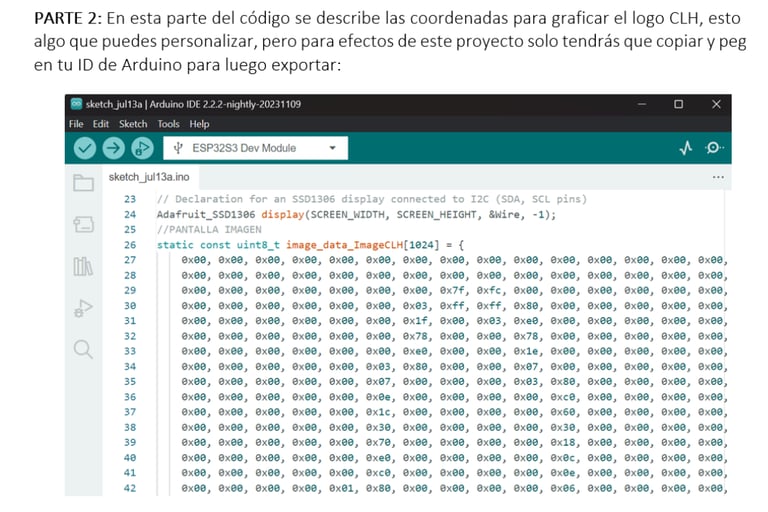Click line number 38 in gutter
Screen dimensions: 768x512
pos(130,427)
